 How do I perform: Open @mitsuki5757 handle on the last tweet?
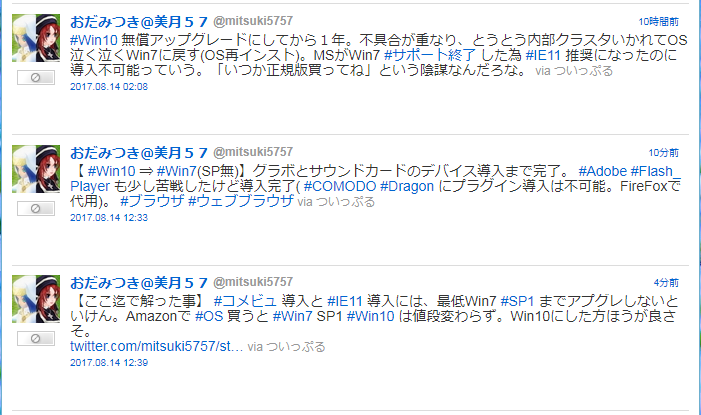[253, 282]
